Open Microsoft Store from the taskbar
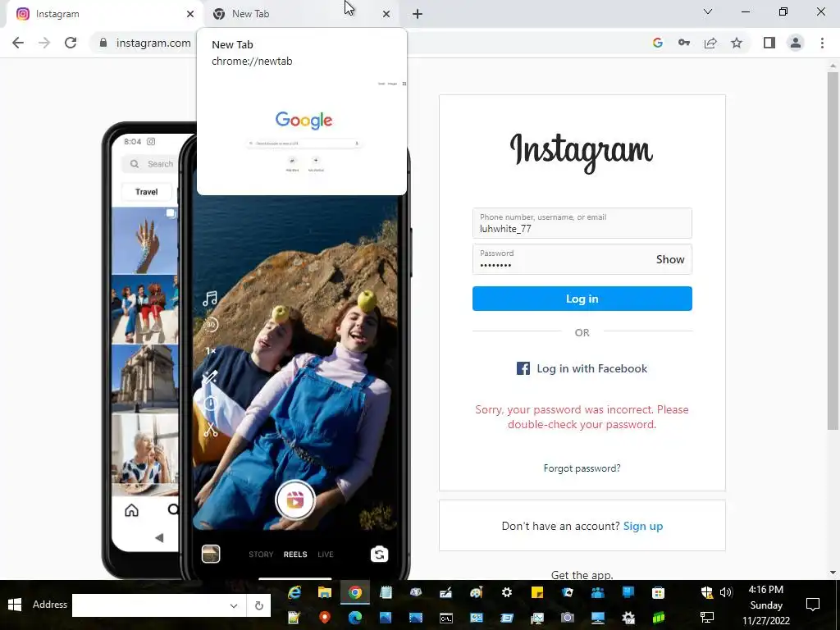840x630 pixels. coord(658,592)
